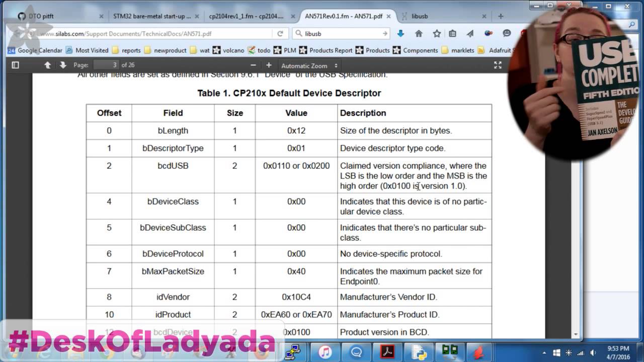The width and height of the screenshot is (644, 362).
Task: Click the volume speaker tray icon
Action: point(593,353)
